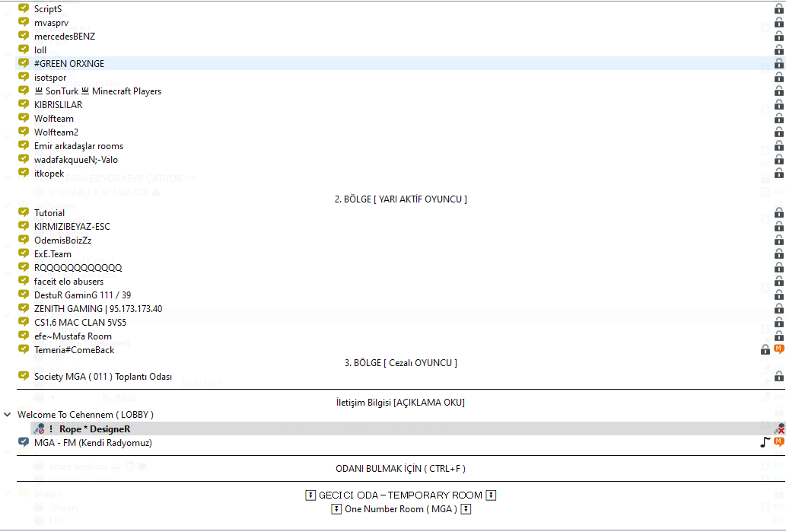Click the crossed-out status icon on the Rope * DesigneR row

[x=778, y=428]
